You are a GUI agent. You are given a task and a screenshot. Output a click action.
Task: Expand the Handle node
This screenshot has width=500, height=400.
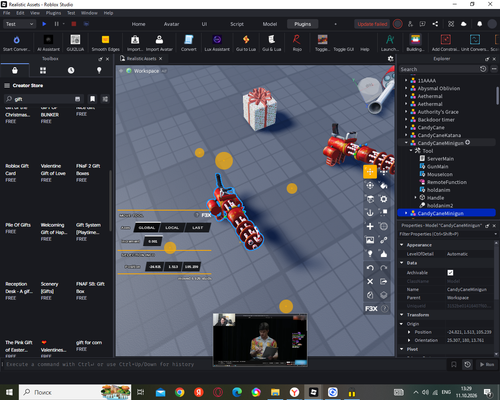(415, 198)
